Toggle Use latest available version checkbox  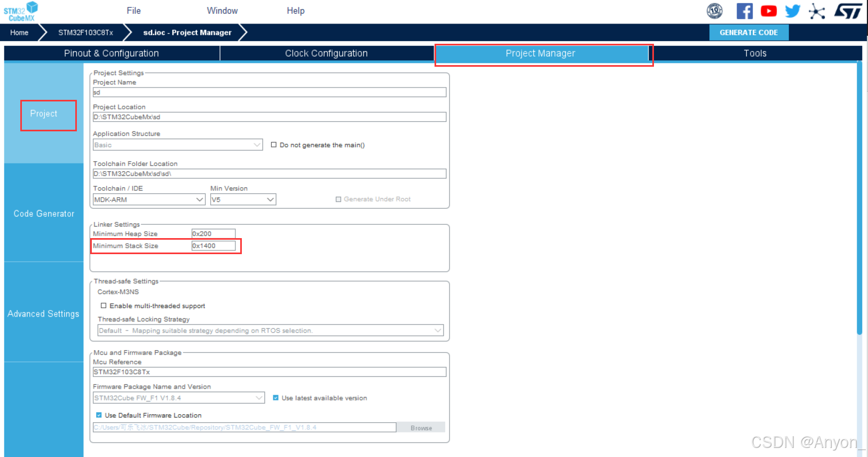[275, 398]
